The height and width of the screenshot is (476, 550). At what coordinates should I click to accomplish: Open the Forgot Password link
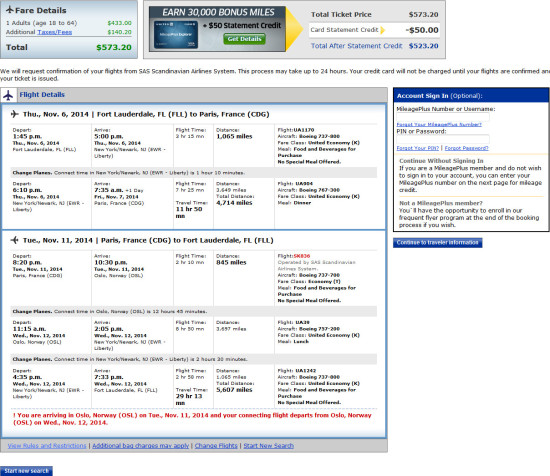(466, 148)
